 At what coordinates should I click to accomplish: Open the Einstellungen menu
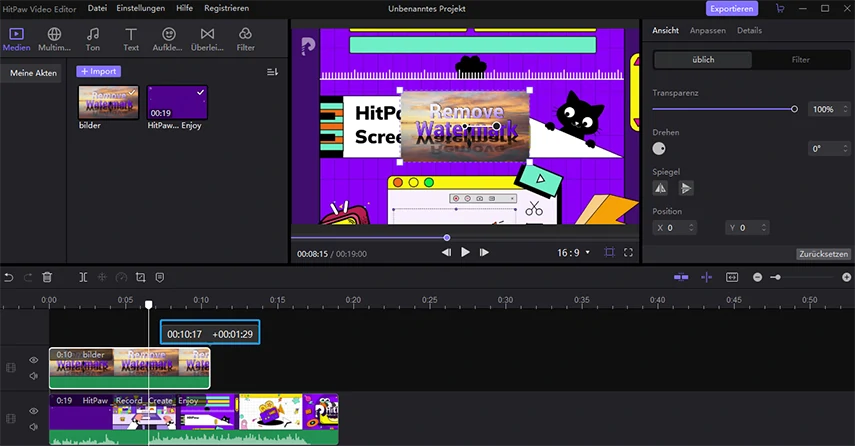pos(140,8)
